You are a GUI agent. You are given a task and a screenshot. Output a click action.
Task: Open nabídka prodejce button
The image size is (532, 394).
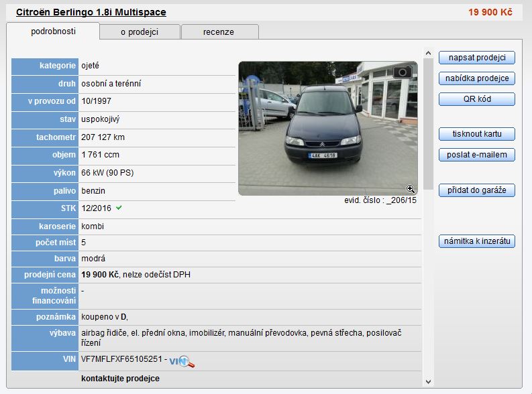[477, 78]
